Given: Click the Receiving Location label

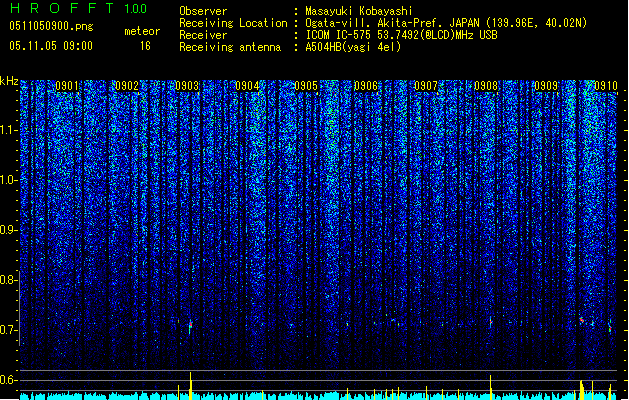Looking at the screenshot, I should pos(233,23).
